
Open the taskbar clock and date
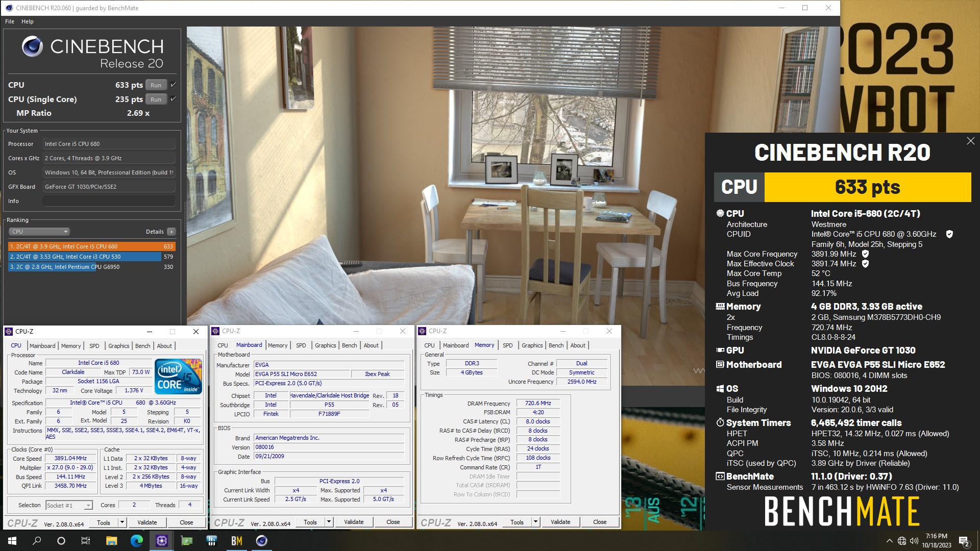936,541
